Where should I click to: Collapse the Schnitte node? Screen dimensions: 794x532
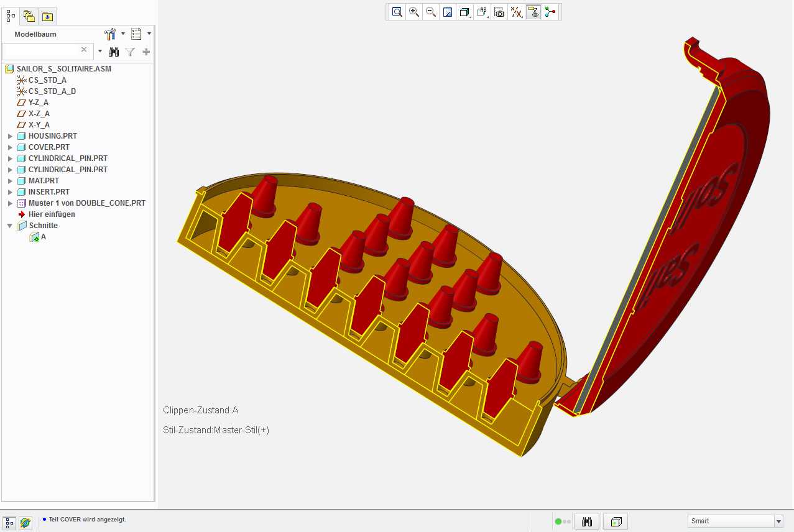[x=10, y=226]
